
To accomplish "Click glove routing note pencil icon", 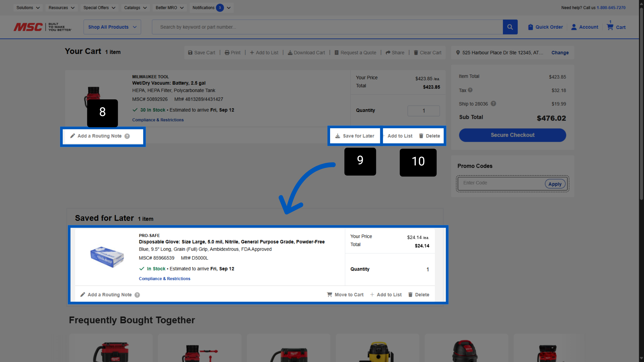I will (83, 295).
